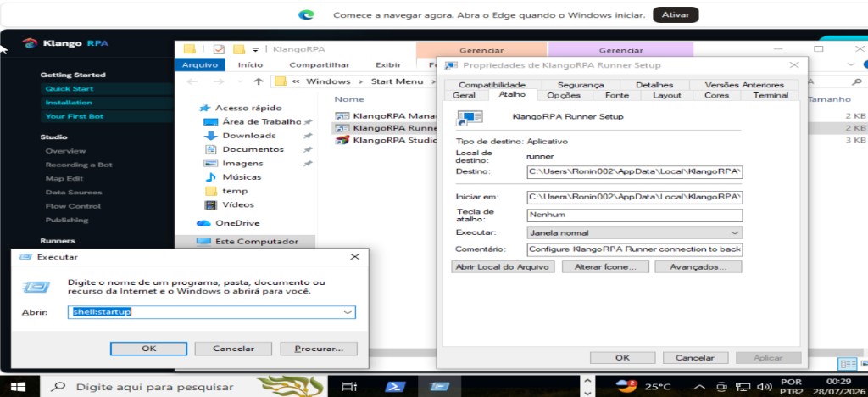The height and width of the screenshot is (397, 868).
Task: Open the Exibir ribbon tab
Action: 387,64
